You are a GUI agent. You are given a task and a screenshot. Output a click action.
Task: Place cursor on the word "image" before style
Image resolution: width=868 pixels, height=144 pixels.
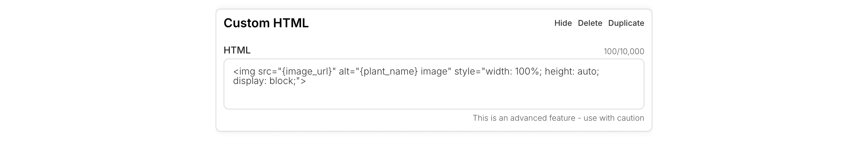pyautogui.click(x=434, y=72)
